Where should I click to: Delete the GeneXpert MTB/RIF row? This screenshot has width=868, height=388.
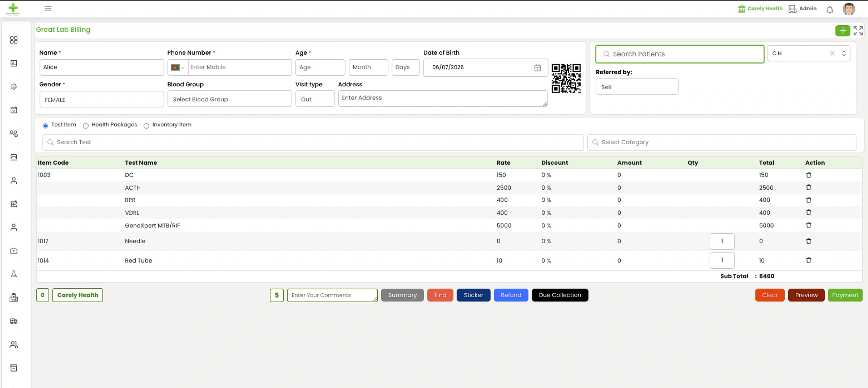point(809,225)
